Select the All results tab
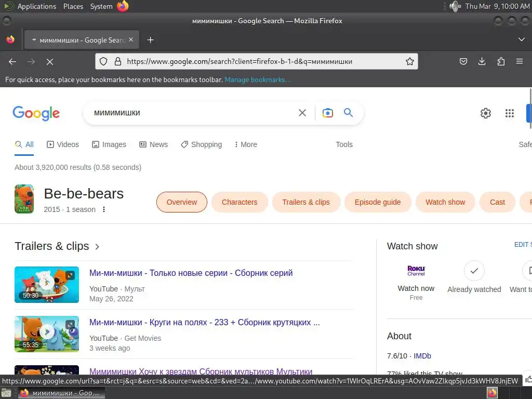Viewport: 532px width, 399px height. [24, 144]
